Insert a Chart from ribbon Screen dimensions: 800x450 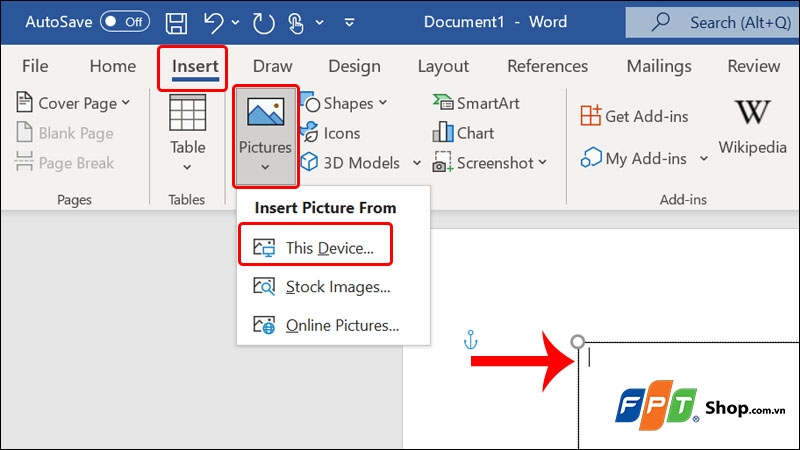point(464,133)
